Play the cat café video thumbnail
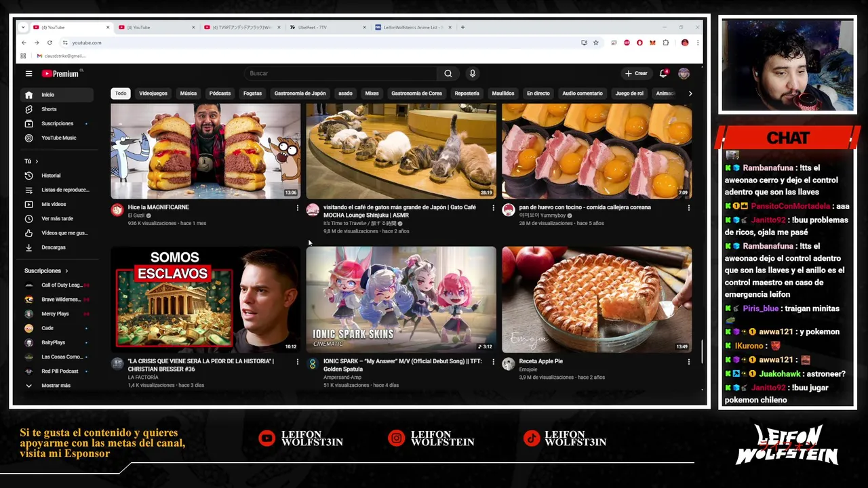The height and width of the screenshot is (488, 868). click(x=401, y=151)
